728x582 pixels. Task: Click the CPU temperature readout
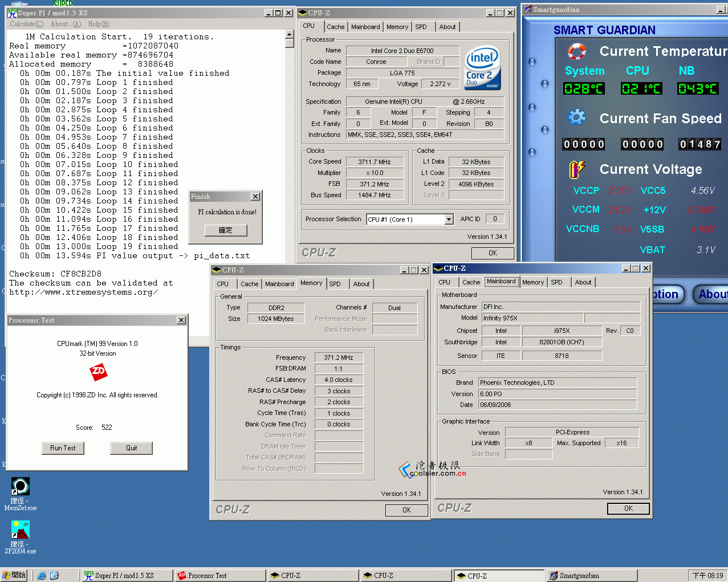click(641, 88)
